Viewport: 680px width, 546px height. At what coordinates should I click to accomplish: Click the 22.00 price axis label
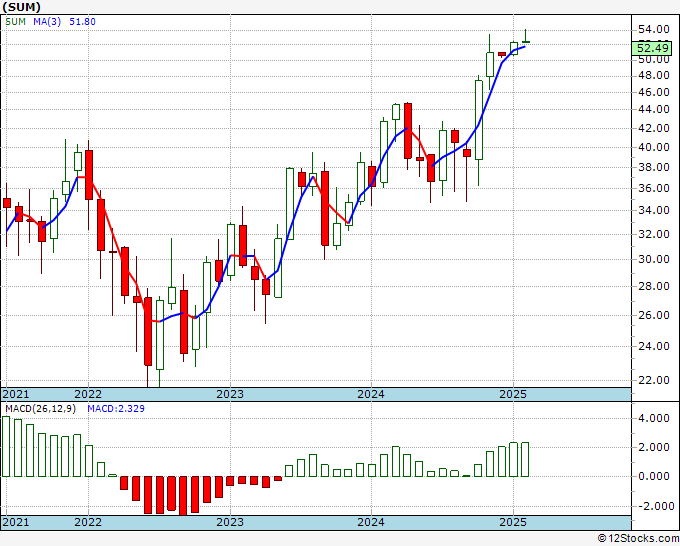coord(654,380)
